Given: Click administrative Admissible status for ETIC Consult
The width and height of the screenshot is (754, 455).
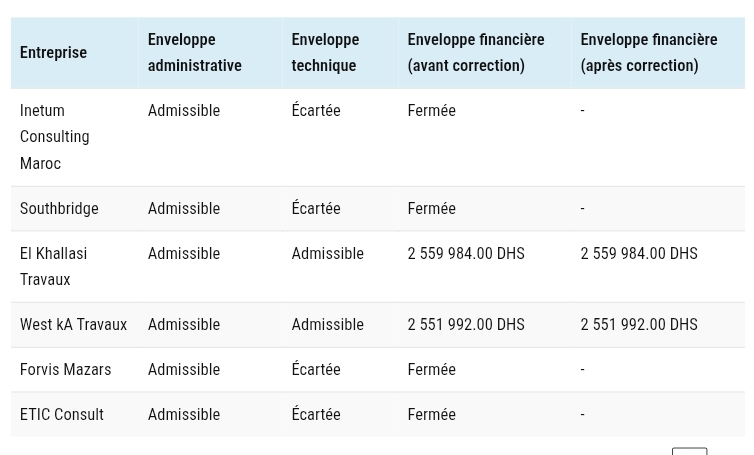Looking at the screenshot, I should tap(183, 414).
